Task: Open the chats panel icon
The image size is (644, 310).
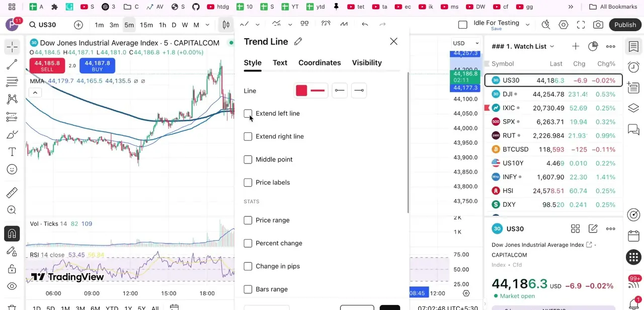Action: coord(633,130)
